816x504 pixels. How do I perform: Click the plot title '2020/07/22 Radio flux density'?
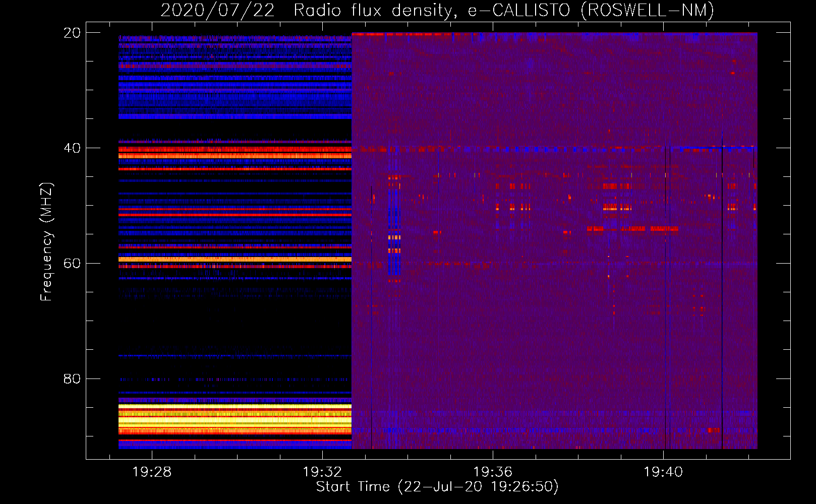(437, 10)
